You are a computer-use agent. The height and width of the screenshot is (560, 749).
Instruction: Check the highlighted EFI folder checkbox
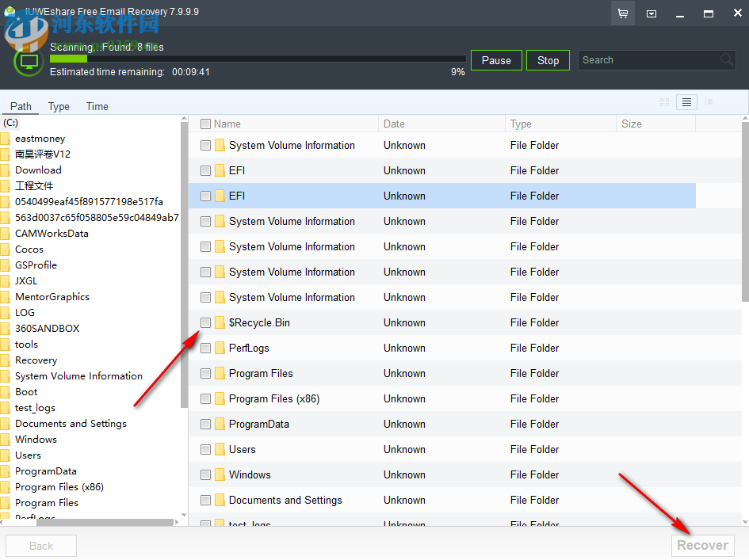205,196
